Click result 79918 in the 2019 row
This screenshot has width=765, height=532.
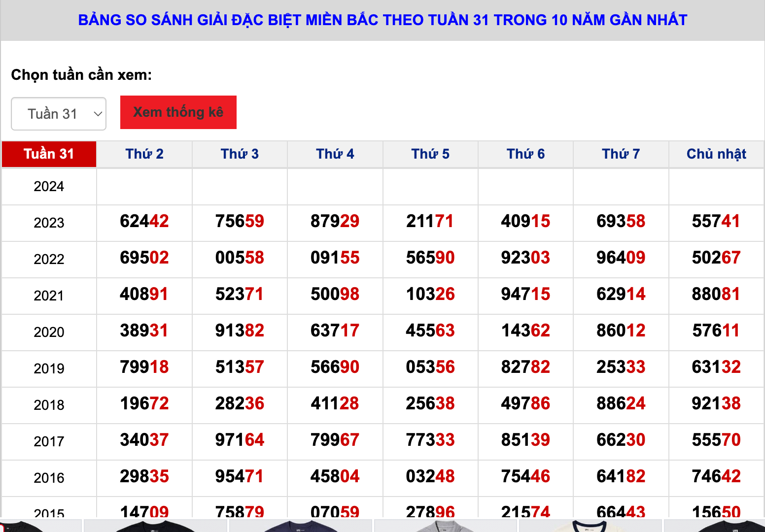pyautogui.click(x=144, y=367)
